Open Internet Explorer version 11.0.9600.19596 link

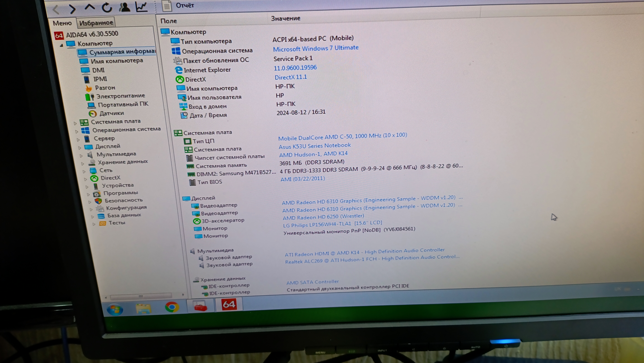295,68
